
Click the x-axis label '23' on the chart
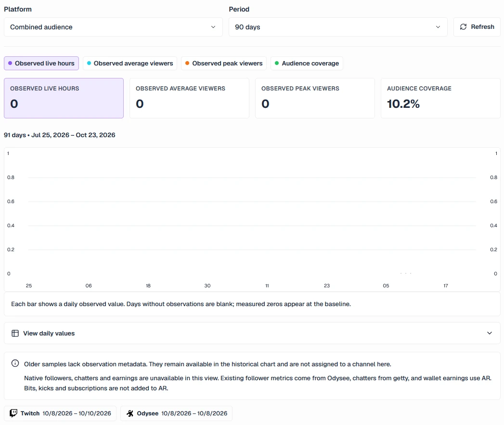coord(326,286)
